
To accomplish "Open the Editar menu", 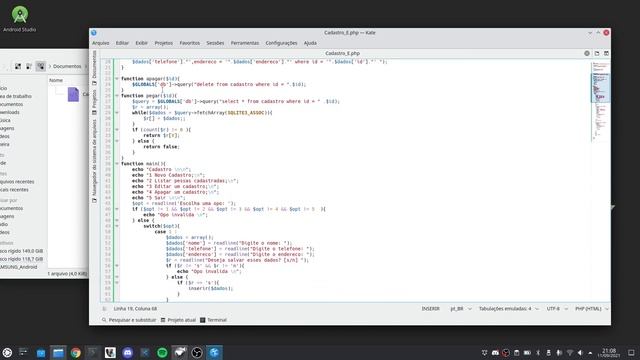I will [122, 43].
